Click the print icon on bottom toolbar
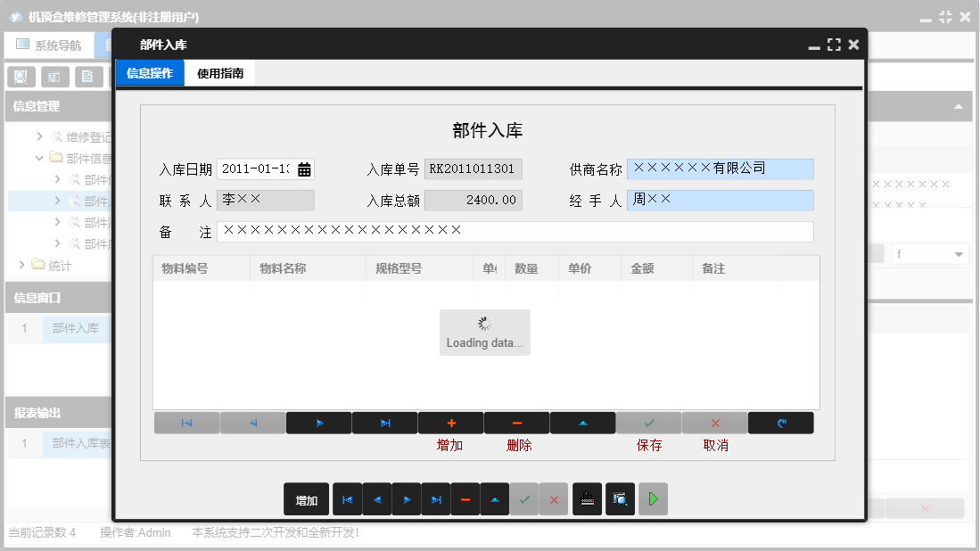 click(x=587, y=499)
